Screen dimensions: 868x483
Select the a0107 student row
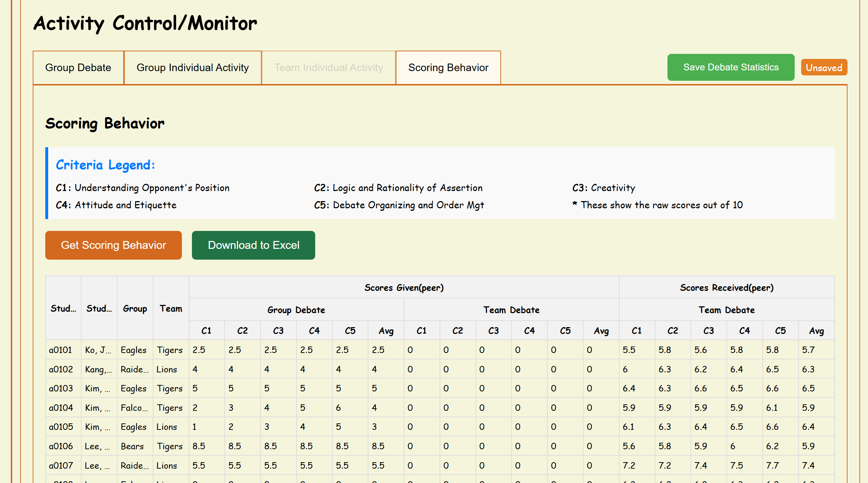[61, 465]
